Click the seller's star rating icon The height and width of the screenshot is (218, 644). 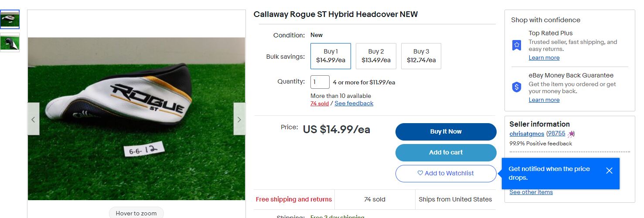point(571,134)
